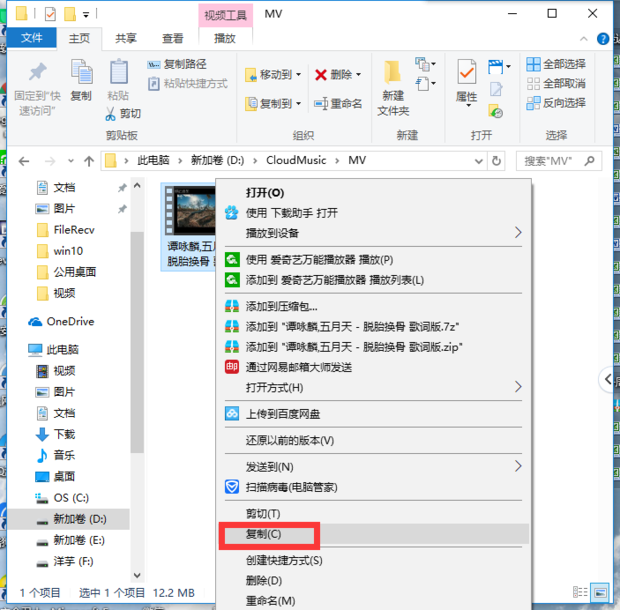Switch to details view icon
Image resolution: width=620 pixels, height=610 pixels.
coord(580,593)
